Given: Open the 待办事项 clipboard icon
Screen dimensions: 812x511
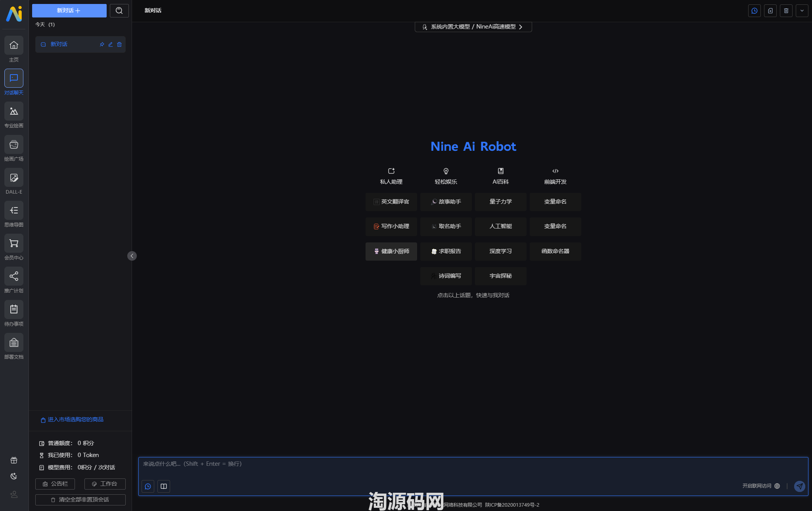Looking at the screenshot, I should click(x=14, y=309).
